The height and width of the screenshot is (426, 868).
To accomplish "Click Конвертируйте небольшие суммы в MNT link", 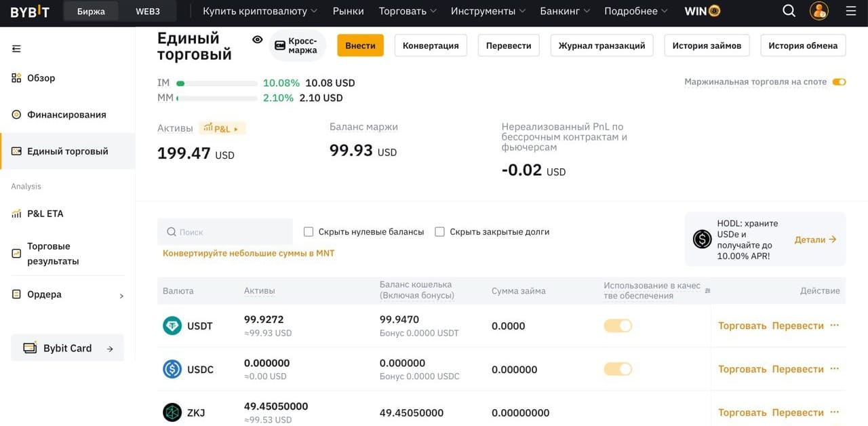I will (x=249, y=253).
